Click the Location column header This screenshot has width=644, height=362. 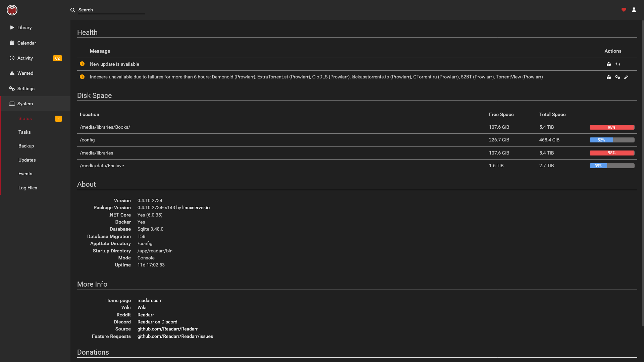90,114
